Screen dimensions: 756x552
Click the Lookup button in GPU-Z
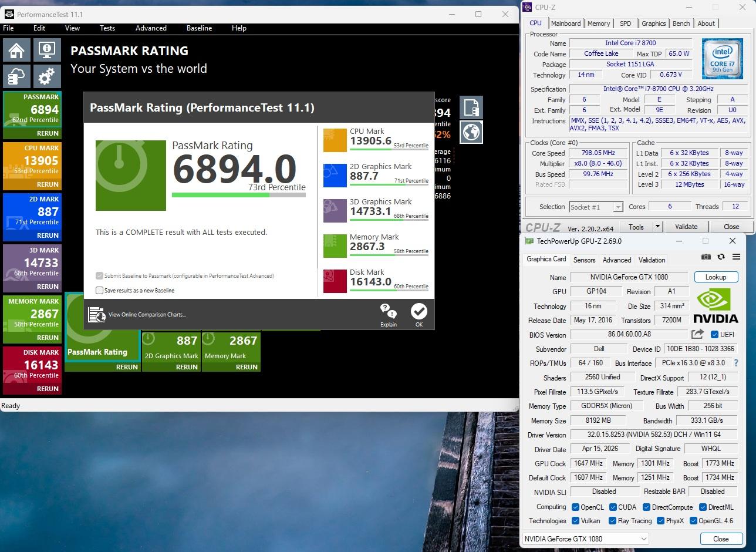(716, 277)
